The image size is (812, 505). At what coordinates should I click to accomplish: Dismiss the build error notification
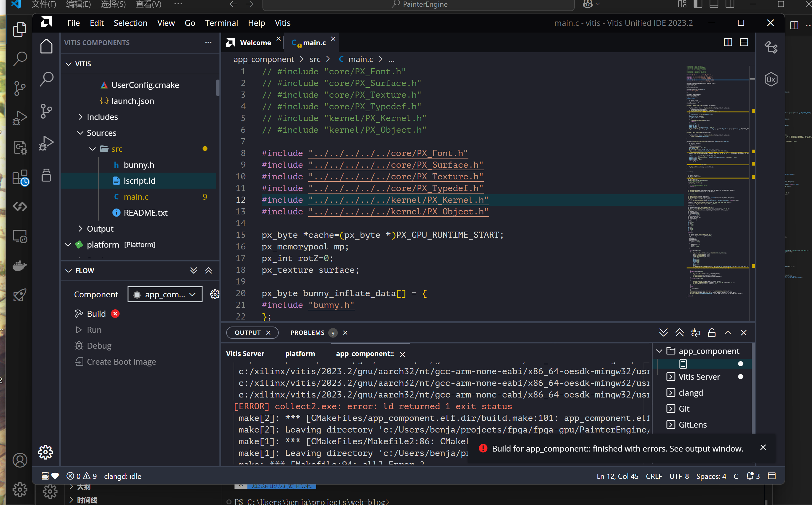[x=763, y=447]
